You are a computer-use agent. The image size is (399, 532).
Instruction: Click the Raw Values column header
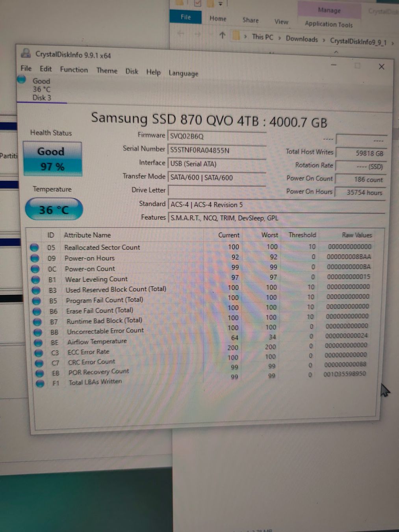coord(357,235)
